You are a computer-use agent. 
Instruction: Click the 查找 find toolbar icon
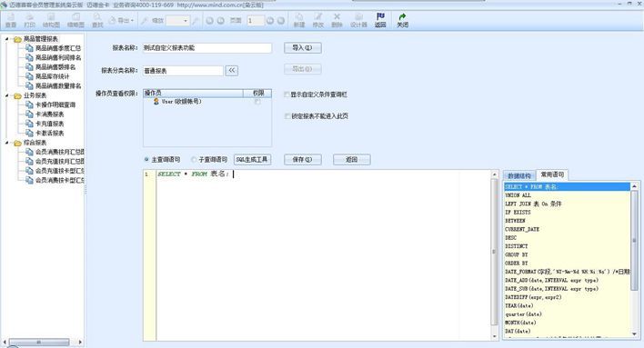pos(97,17)
